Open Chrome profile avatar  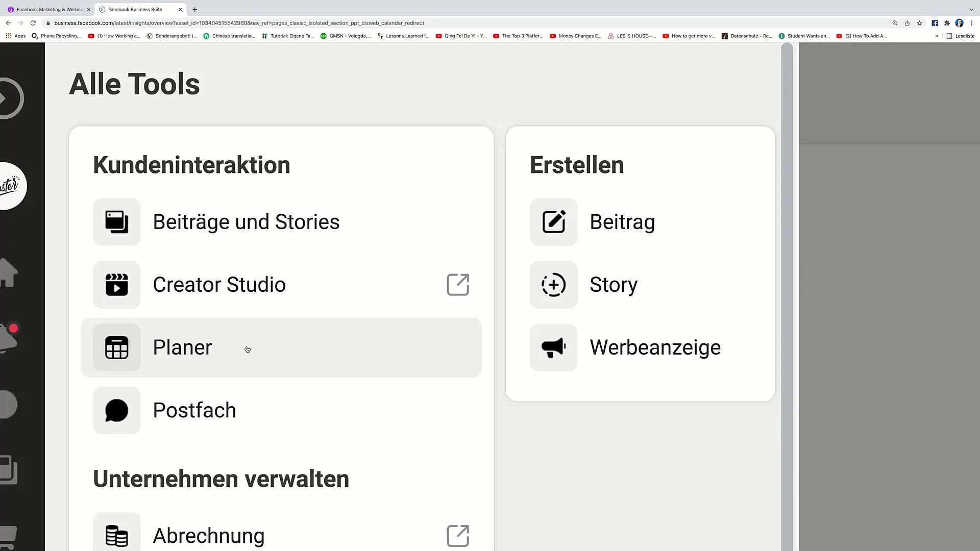tap(959, 23)
